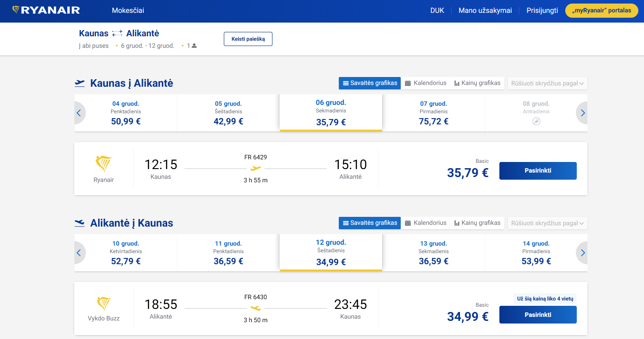Select 10 gruod. Ketvirtadienis 52,79 €
The image size is (644, 339).
(126, 253)
